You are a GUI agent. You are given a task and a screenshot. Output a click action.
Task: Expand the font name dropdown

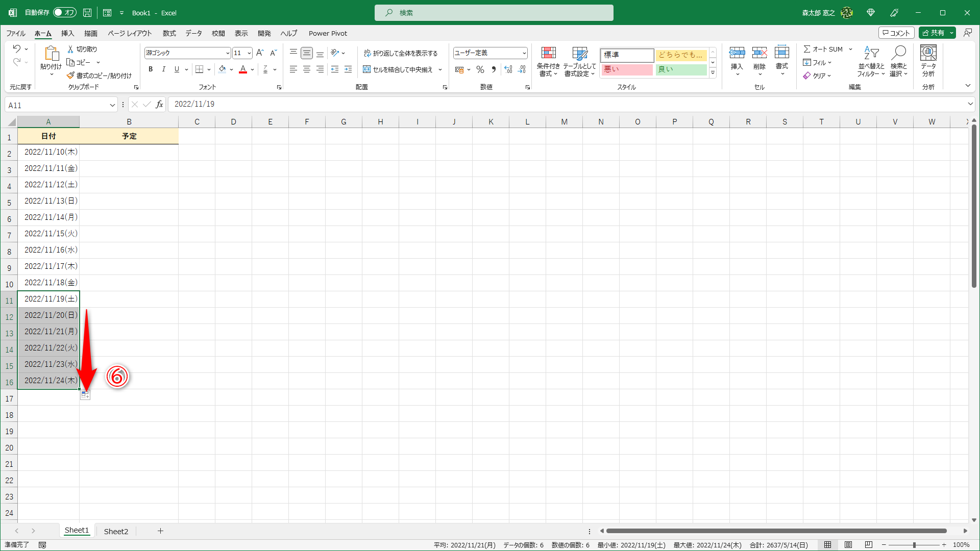228,53
